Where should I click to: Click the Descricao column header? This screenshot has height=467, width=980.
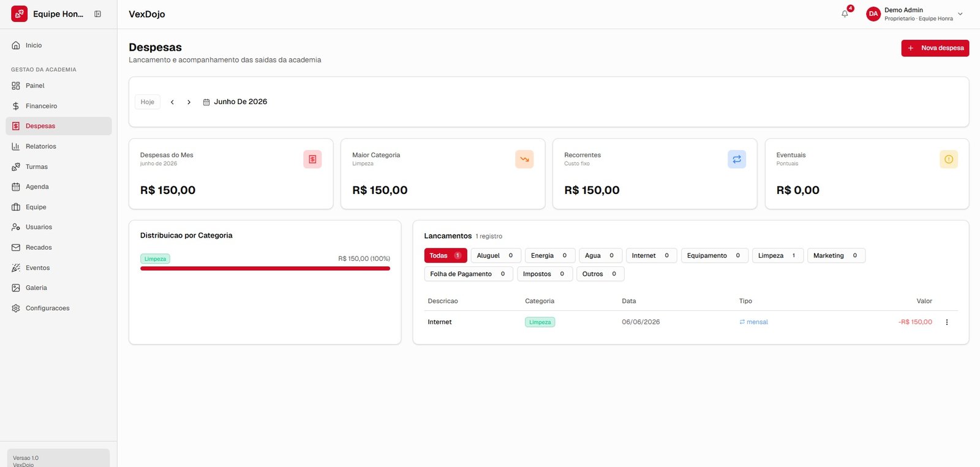pos(443,301)
